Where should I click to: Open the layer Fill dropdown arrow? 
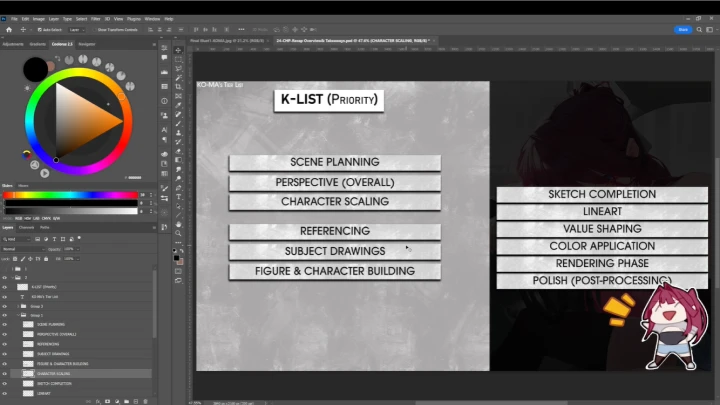tap(78, 259)
